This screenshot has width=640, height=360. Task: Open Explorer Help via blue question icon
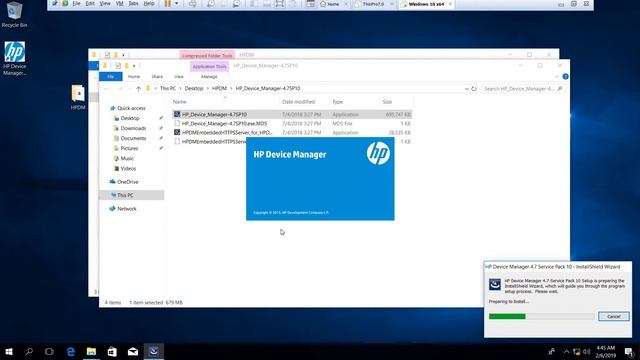565,76
